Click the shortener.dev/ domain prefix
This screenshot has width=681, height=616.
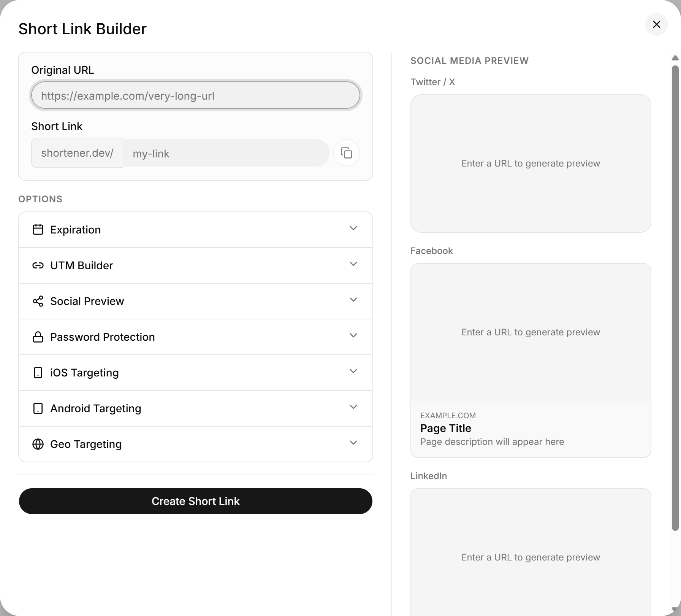[78, 153]
